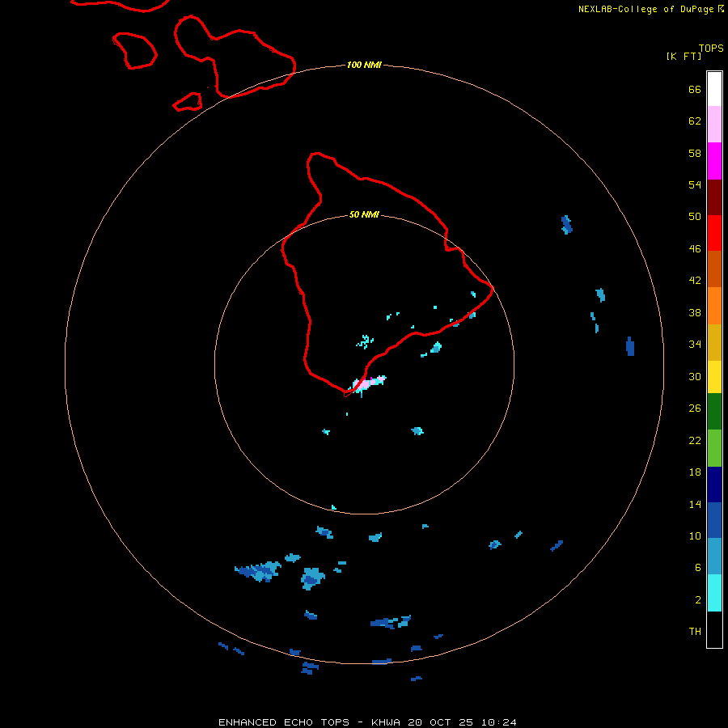Click the "50" legend value
Viewport: 728px width, 728px height.
point(695,216)
